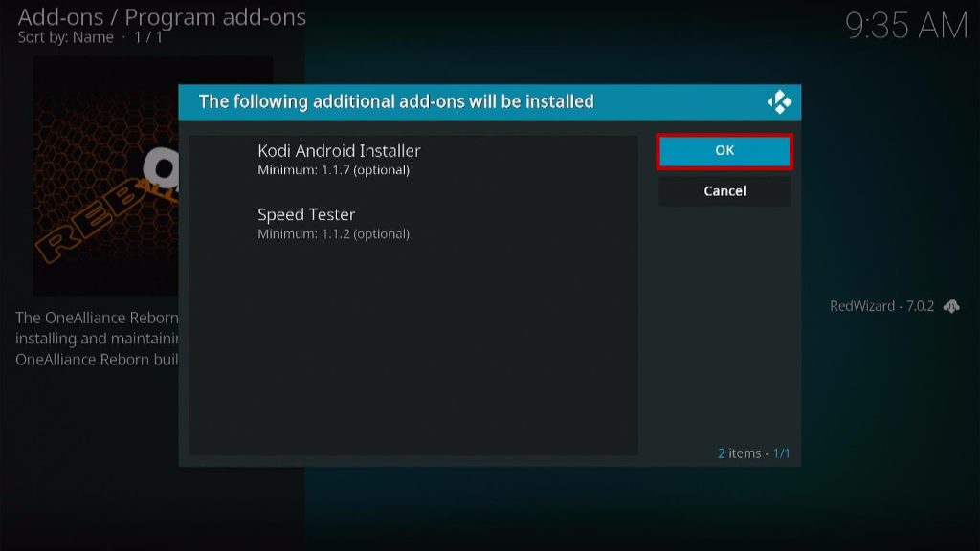Screen dimensions: 980x551
Task: Click the cloud download icon beside RedWizard
Action: click(951, 306)
